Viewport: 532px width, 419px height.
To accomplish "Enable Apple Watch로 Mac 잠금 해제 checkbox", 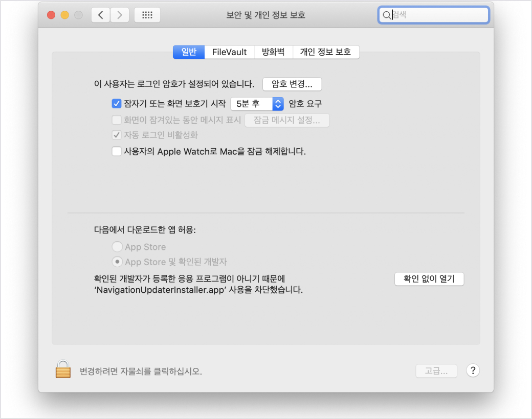I will 116,151.
